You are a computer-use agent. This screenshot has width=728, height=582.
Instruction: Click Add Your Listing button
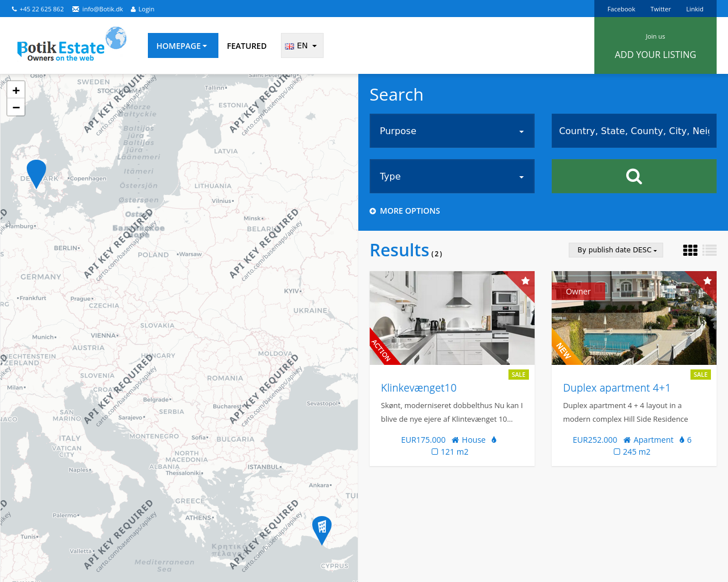[x=655, y=45]
